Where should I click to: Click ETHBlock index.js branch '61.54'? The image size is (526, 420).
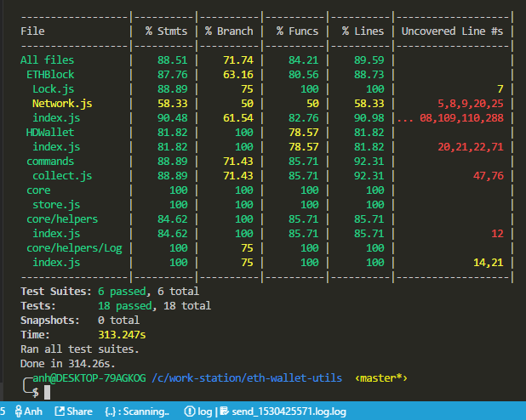tap(238, 118)
